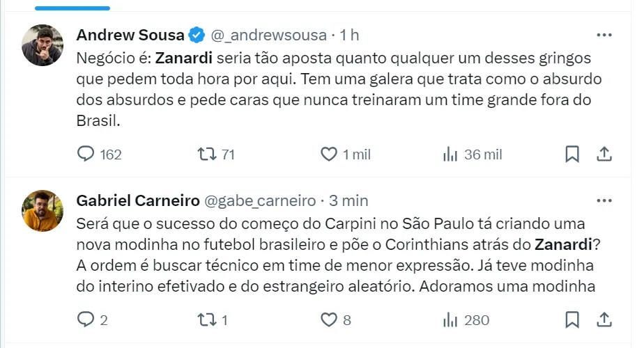Open more options on Andrew Sousa's tweet

point(604,34)
